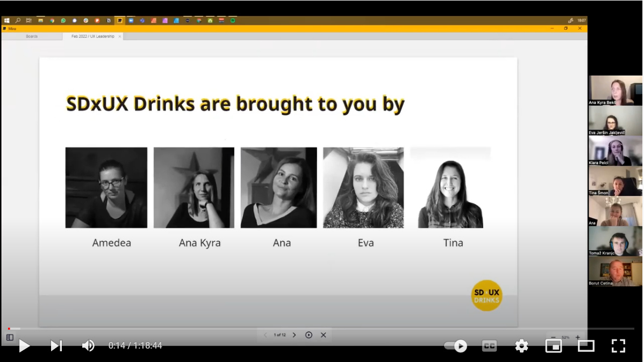The image size is (644, 362).
Task: Click Ana Kyra's photo on the slide
Action: pyautogui.click(x=194, y=187)
